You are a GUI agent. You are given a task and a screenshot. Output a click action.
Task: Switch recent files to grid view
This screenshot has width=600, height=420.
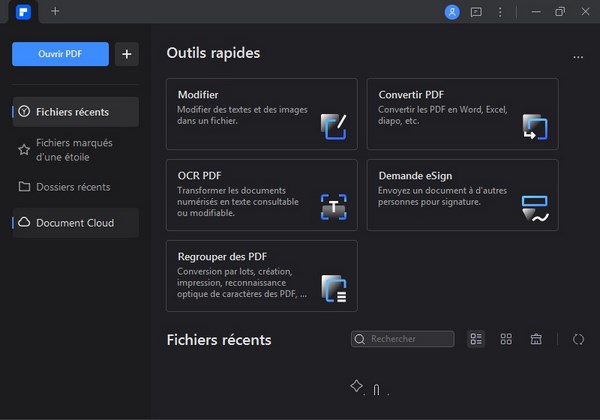506,339
